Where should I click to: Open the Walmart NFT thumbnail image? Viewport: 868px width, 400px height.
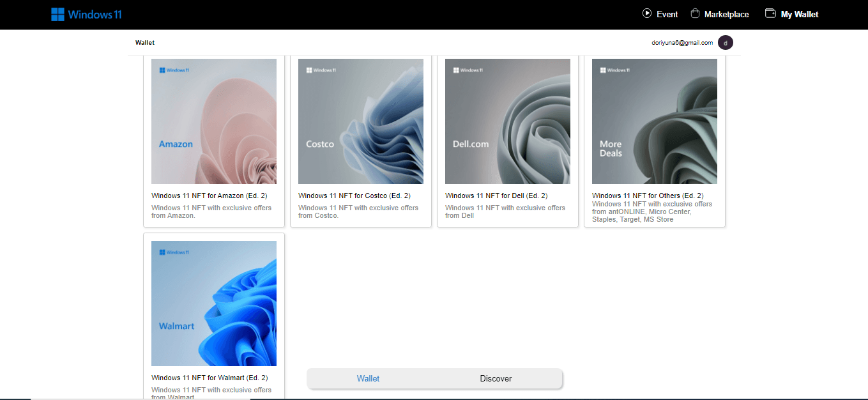214,304
